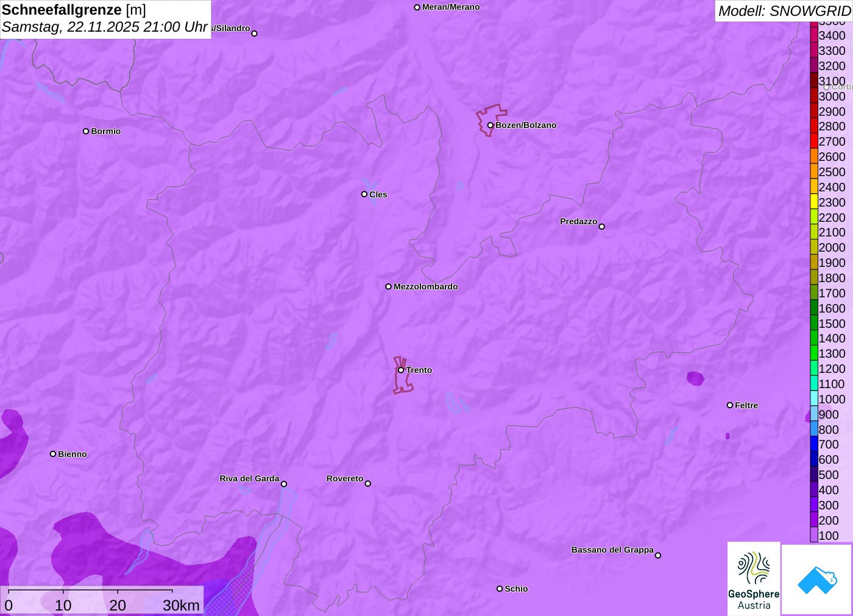Click the Bienno city marker
This screenshot has height=616, width=853.
click(53, 454)
